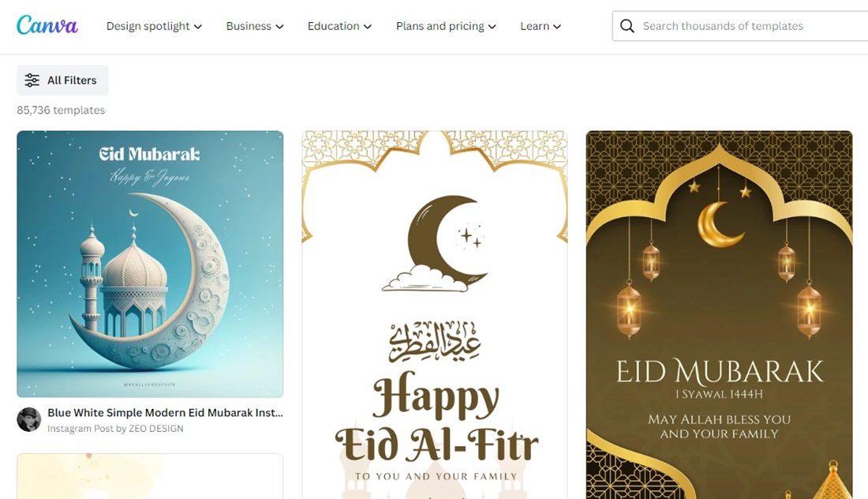Open the Plans and pricing chevron
The width and height of the screenshot is (868, 499).
point(492,27)
